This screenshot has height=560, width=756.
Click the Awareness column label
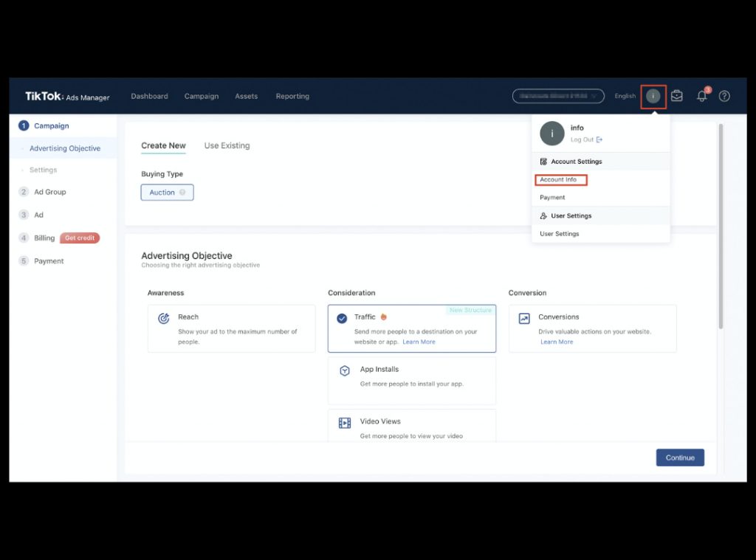(x=166, y=293)
